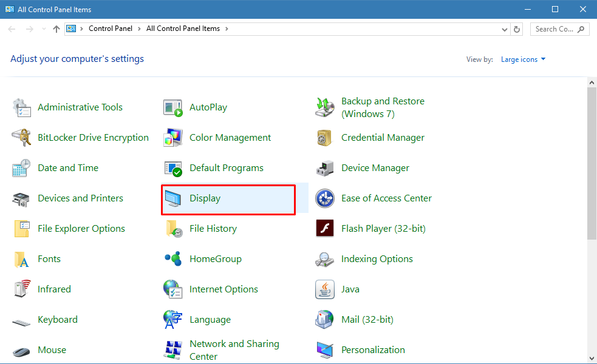Click the vertical scrollbar down arrow
The image size is (597, 364).
pos(592,357)
